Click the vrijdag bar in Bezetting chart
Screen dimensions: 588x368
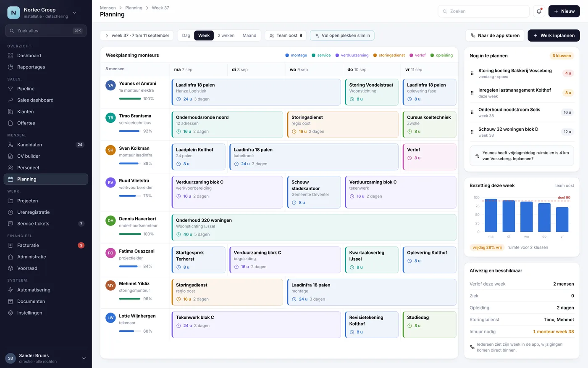click(562, 220)
